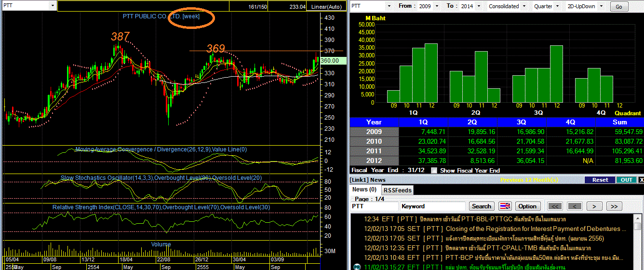Focus the PTT symbol field in the news search
644x270 pixels.
click(374, 206)
